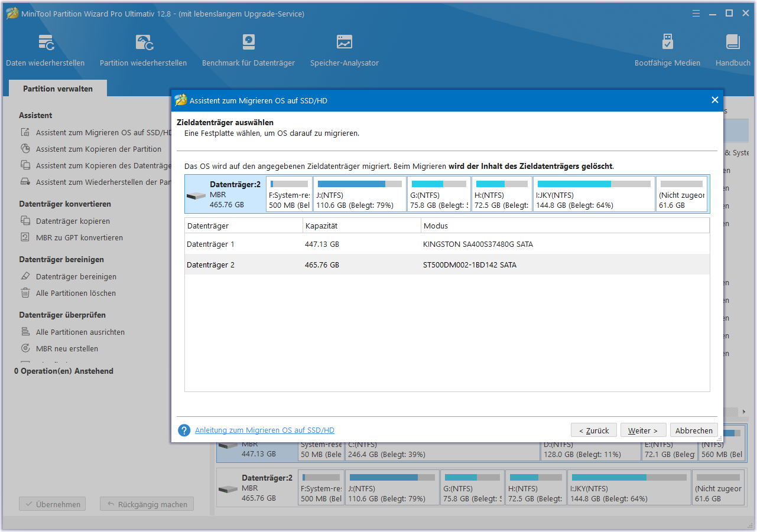
Task: Click the MiniTool app logo in title bar
Action: click(11, 13)
